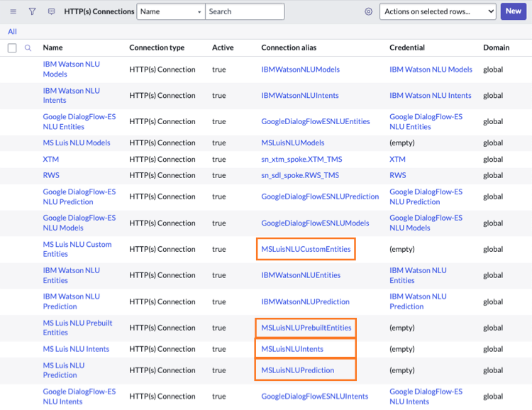Open the XTM connection record
Image resolution: width=532 pixels, height=410 pixels.
click(x=51, y=159)
